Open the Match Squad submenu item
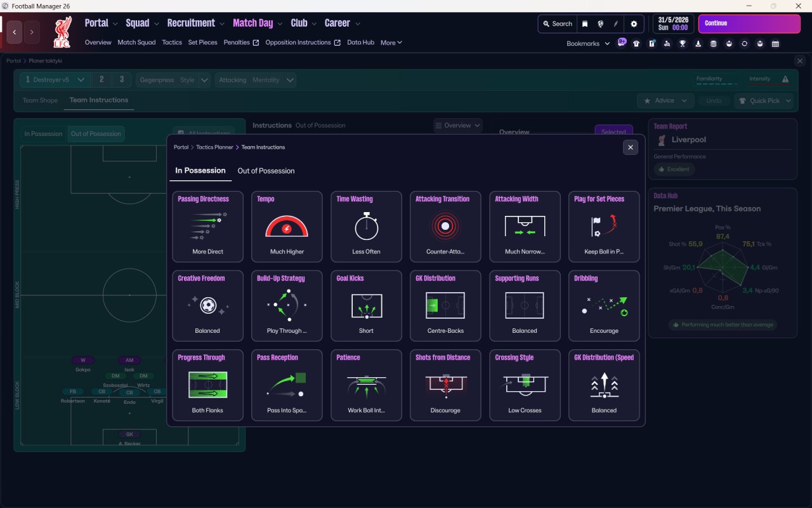812x508 pixels. (136, 43)
